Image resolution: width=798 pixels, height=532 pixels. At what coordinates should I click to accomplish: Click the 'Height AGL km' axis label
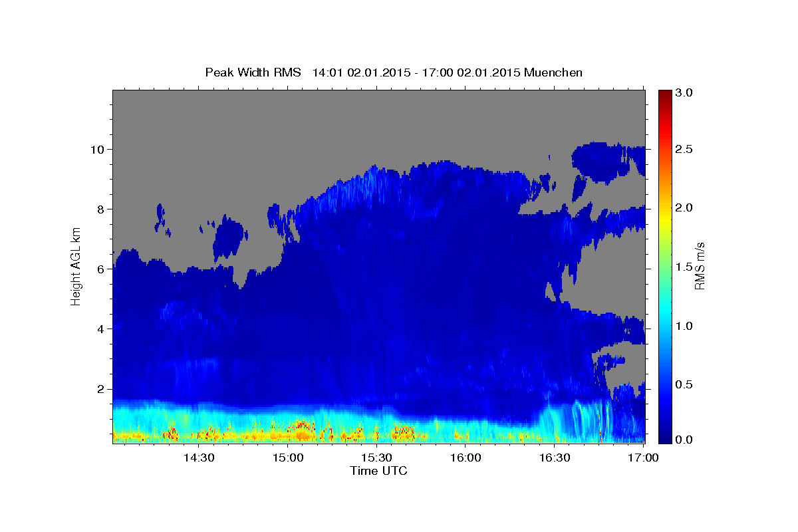(x=76, y=266)
